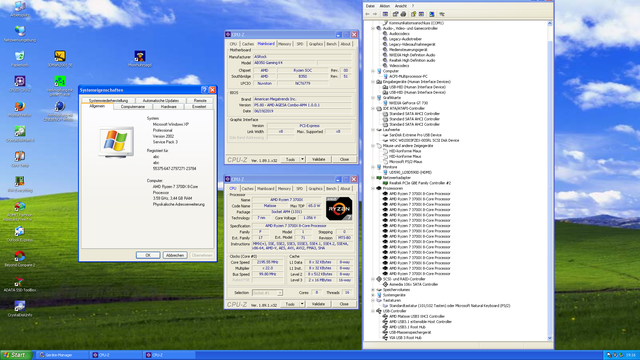
Task: Open the Netzwerkumgebung desktop icon
Action: (x=20, y=34)
